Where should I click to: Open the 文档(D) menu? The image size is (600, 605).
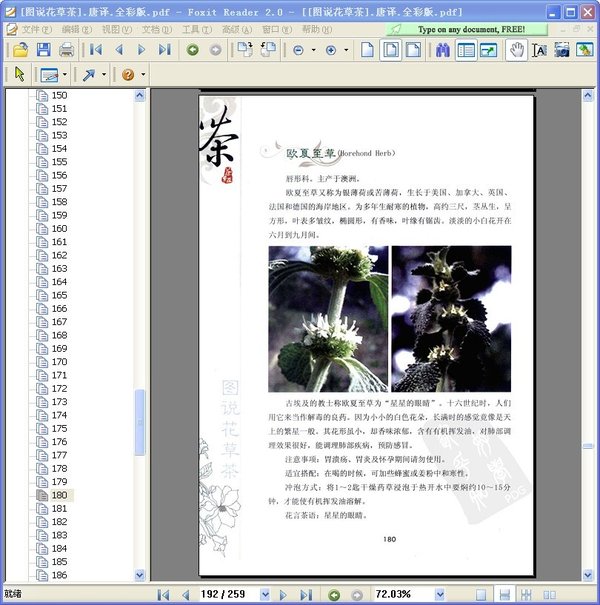tap(157, 29)
